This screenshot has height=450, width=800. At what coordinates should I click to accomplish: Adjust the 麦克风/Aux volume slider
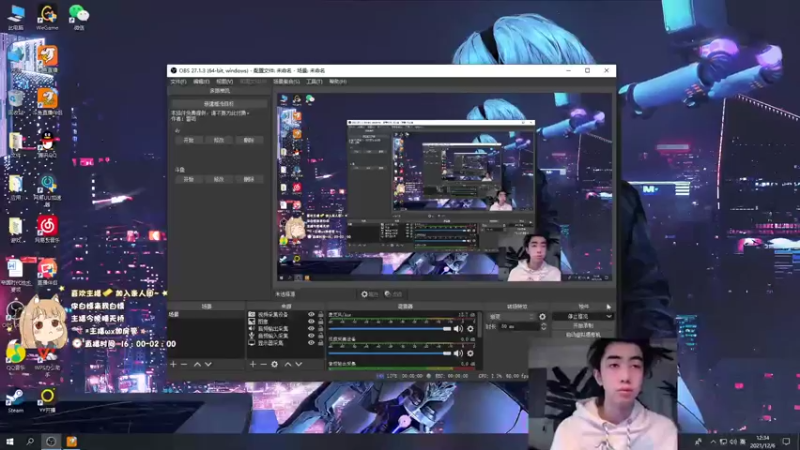click(390, 329)
